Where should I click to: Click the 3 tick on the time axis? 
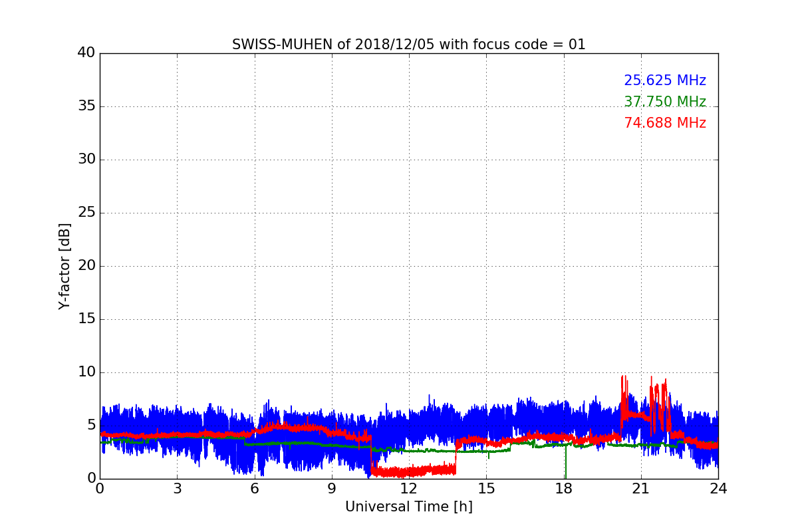click(x=177, y=488)
